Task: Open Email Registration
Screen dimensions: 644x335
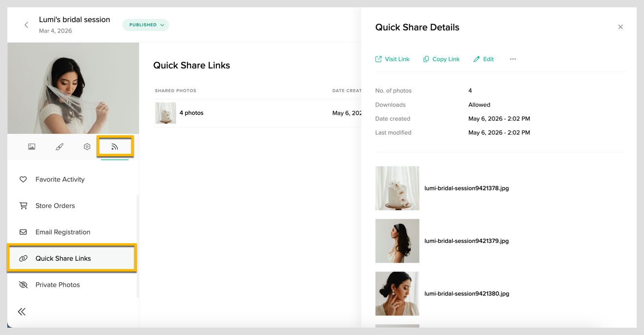Action: point(63,232)
